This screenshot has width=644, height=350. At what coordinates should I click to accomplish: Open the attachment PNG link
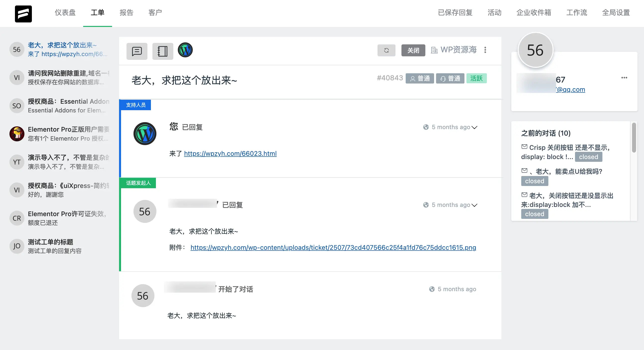click(x=333, y=248)
